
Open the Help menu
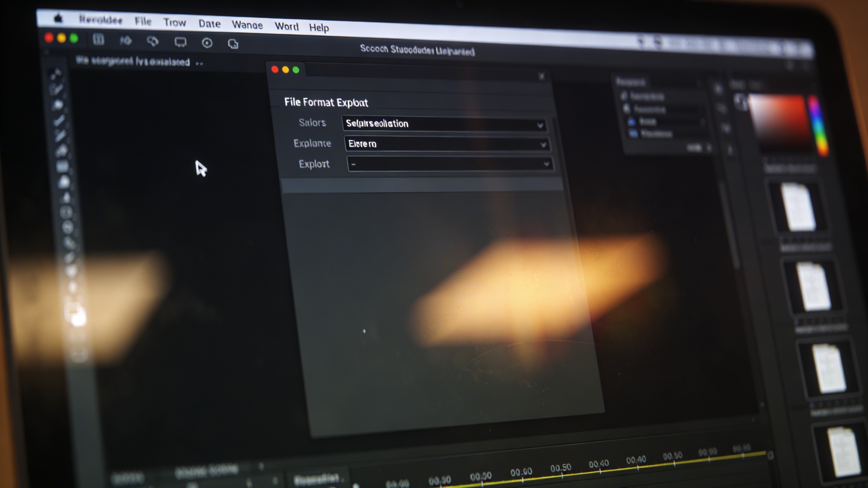click(319, 27)
